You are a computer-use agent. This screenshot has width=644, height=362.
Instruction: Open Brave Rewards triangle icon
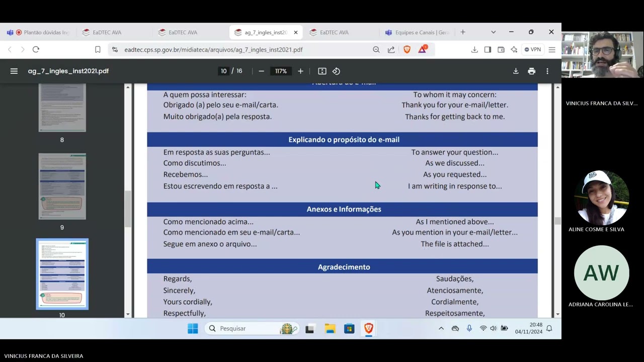point(423,49)
